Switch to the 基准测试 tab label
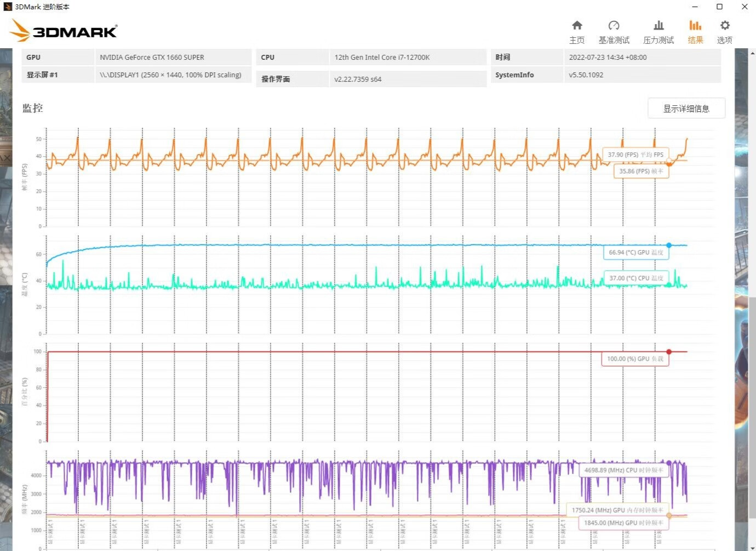The width and height of the screenshot is (756, 551). (614, 40)
